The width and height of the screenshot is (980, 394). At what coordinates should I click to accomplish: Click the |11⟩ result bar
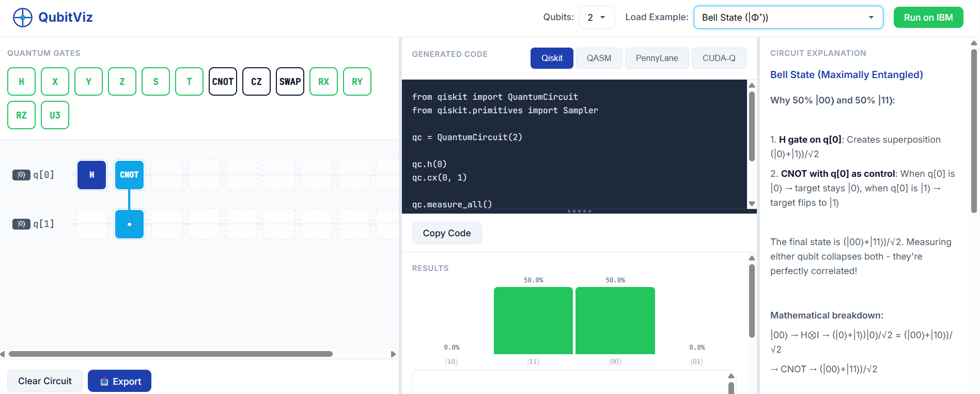tap(533, 321)
